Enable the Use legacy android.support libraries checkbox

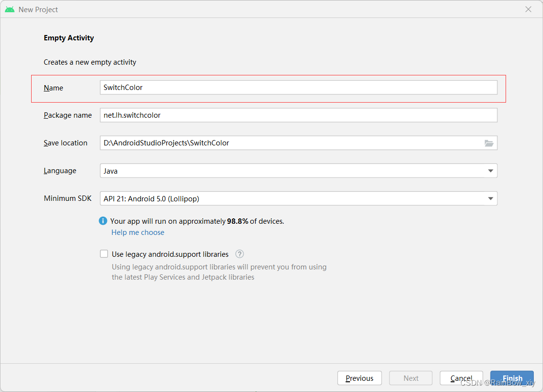coord(104,254)
